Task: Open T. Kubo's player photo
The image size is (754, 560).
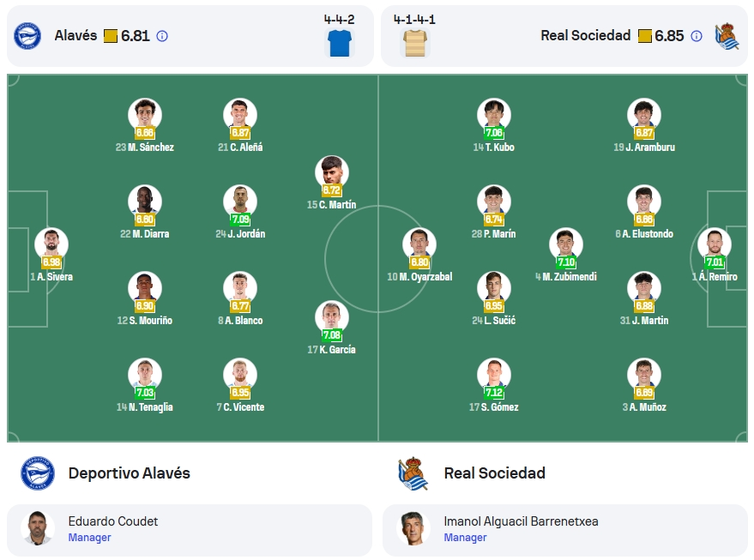Action: pyautogui.click(x=494, y=115)
